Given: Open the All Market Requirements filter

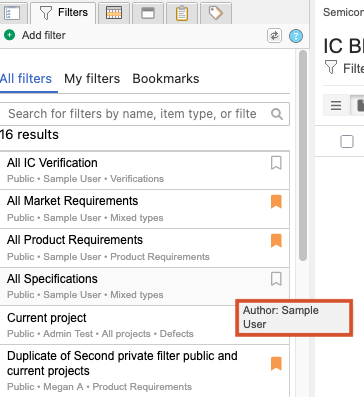Looking at the screenshot, I should 144,209.
